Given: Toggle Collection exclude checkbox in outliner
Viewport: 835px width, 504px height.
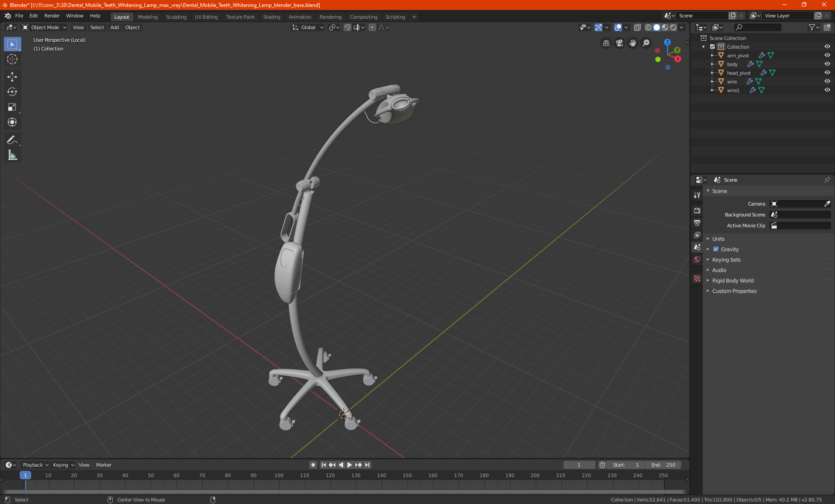Looking at the screenshot, I should [712, 47].
